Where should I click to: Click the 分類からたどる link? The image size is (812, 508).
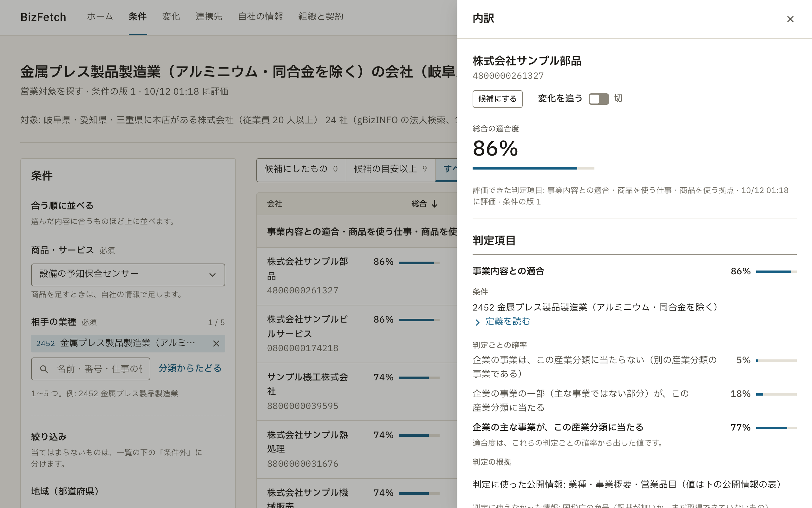[x=190, y=368]
